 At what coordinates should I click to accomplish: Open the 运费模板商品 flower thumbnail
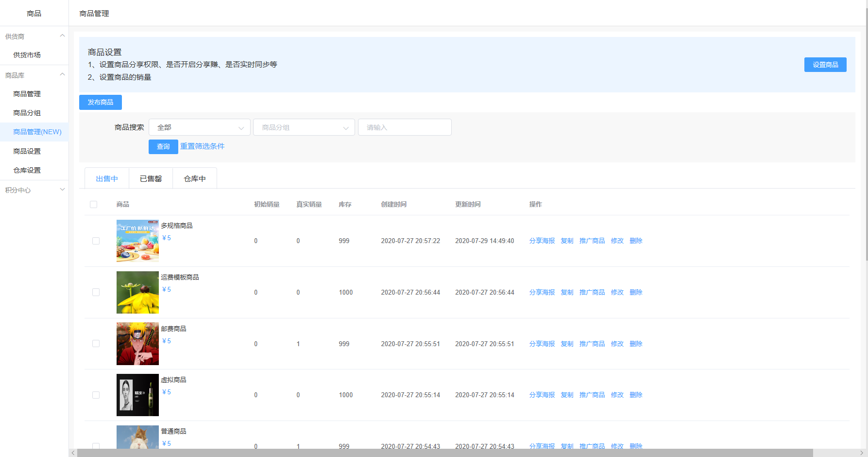(x=137, y=292)
